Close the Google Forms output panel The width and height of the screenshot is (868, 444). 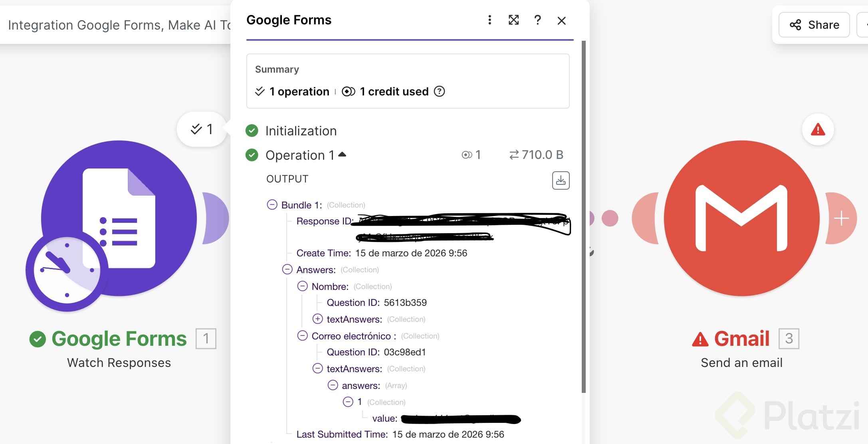tap(561, 20)
